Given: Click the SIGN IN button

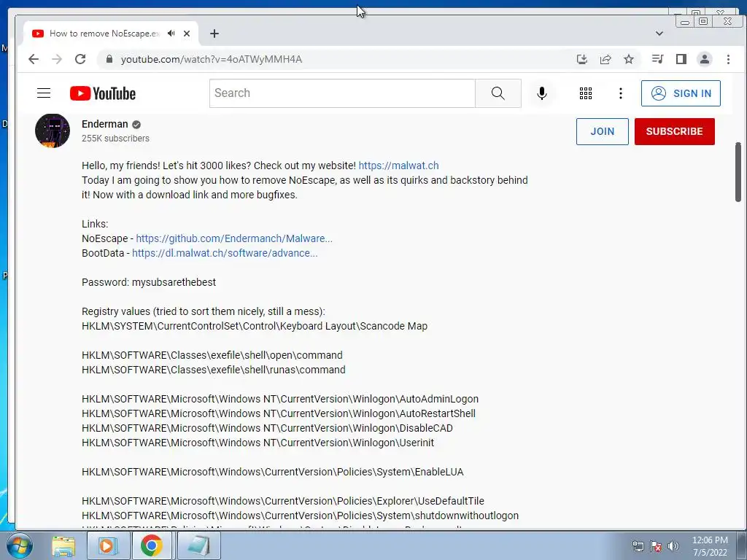Looking at the screenshot, I should [681, 93].
